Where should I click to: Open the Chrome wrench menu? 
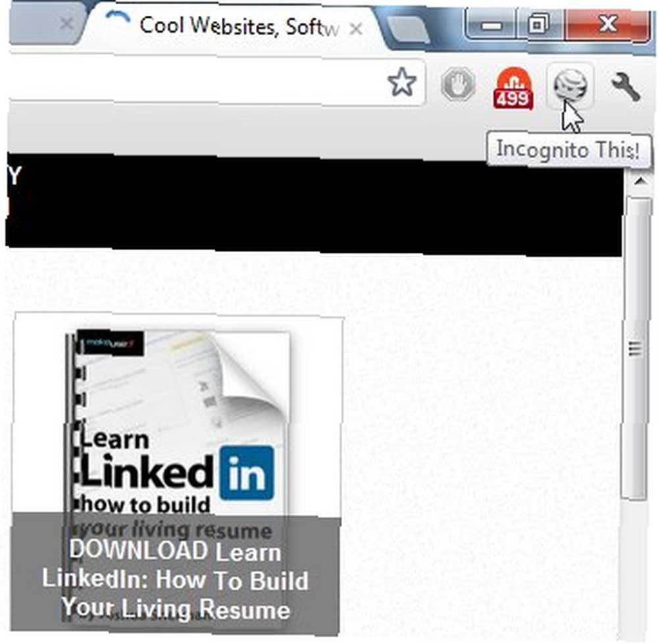pos(626,86)
